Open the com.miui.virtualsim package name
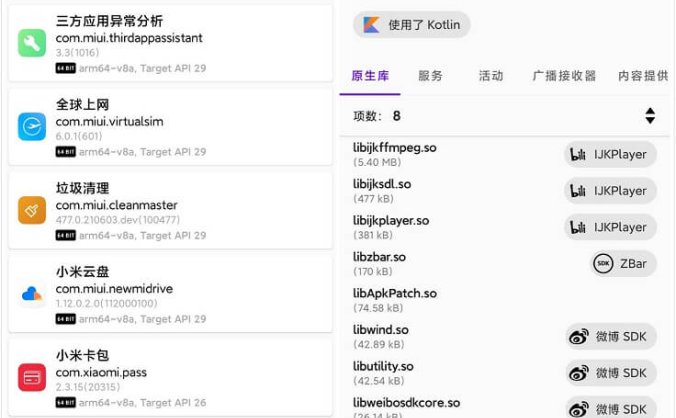The image size is (676, 418). click(110, 122)
